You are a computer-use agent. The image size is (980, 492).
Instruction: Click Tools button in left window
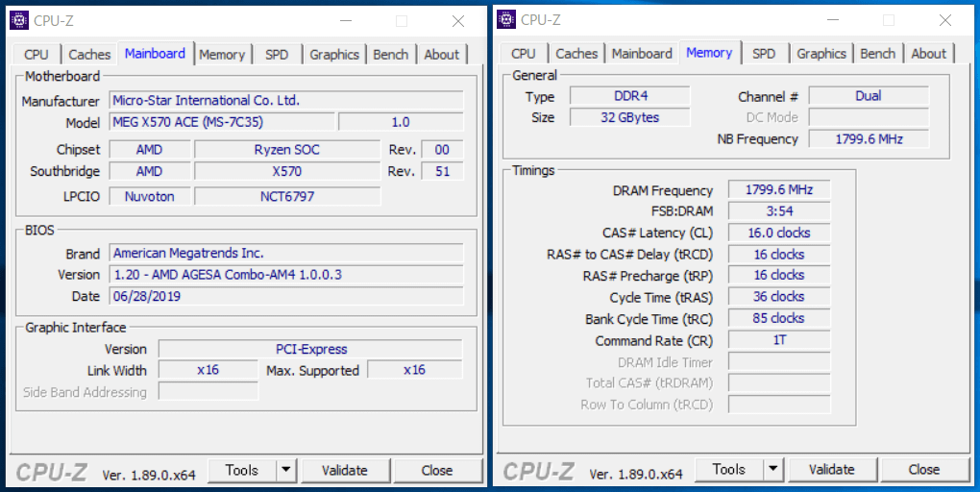(242, 470)
